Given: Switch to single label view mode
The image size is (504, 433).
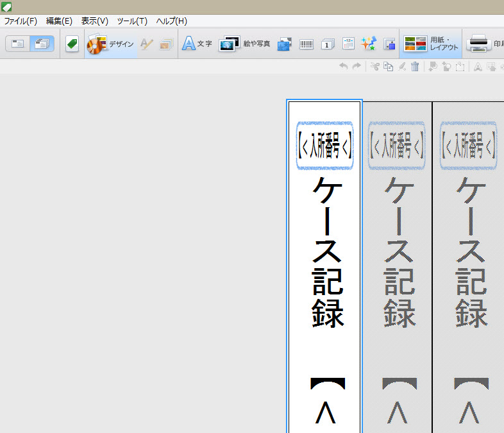Looking at the screenshot, I should [18, 44].
